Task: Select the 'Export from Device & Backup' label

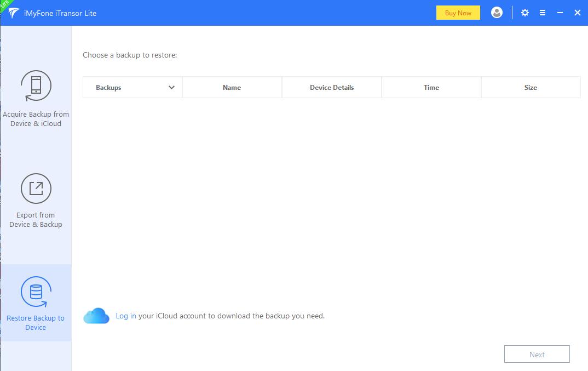Action: tap(36, 220)
